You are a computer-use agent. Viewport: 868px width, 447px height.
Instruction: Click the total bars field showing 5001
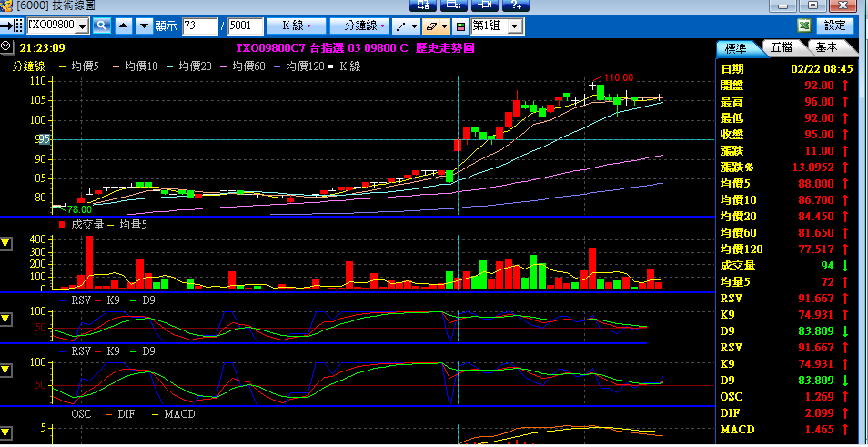[246, 25]
